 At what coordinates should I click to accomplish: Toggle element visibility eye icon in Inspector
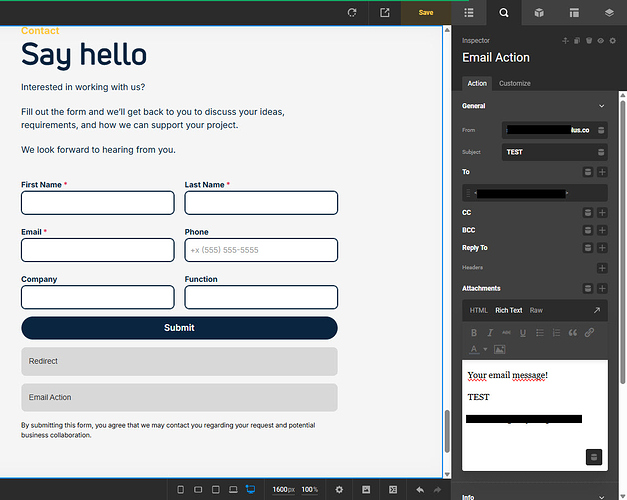(600, 41)
